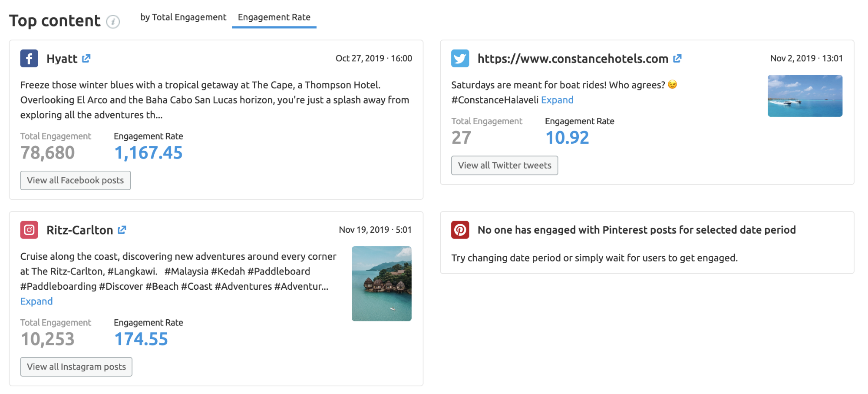Click the Instagram logo icon

point(29,230)
